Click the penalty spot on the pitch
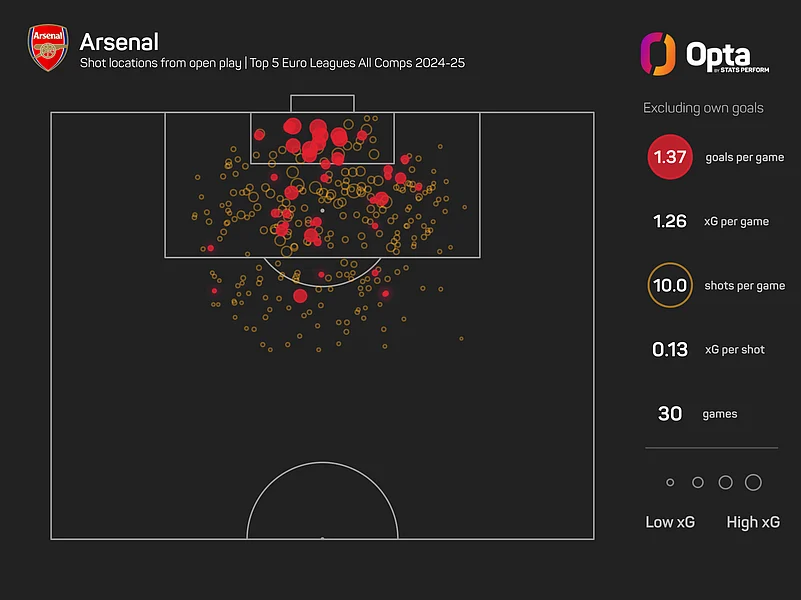801x600 pixels. click(x=322, y=211)
